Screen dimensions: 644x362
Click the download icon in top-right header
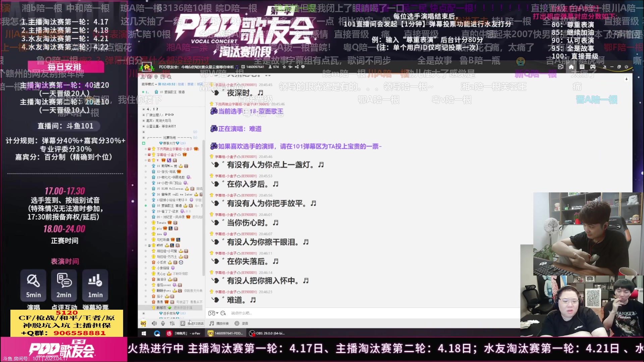605,67
